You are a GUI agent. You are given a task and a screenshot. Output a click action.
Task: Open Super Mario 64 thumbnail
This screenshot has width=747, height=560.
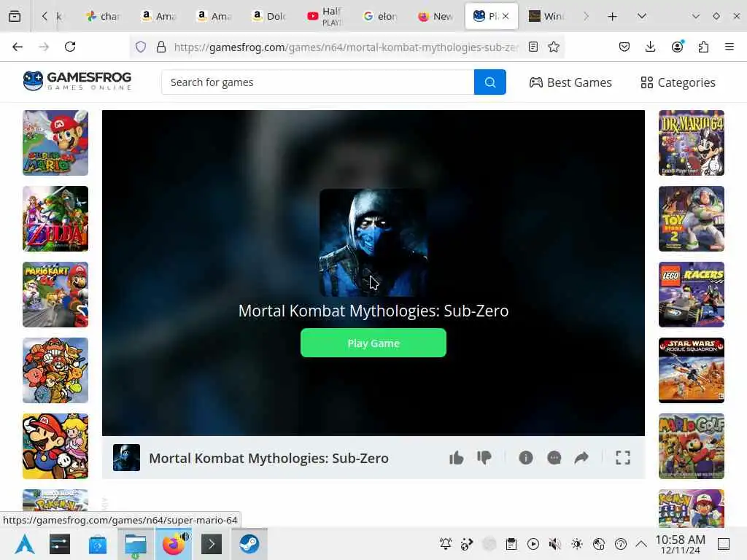55,143
